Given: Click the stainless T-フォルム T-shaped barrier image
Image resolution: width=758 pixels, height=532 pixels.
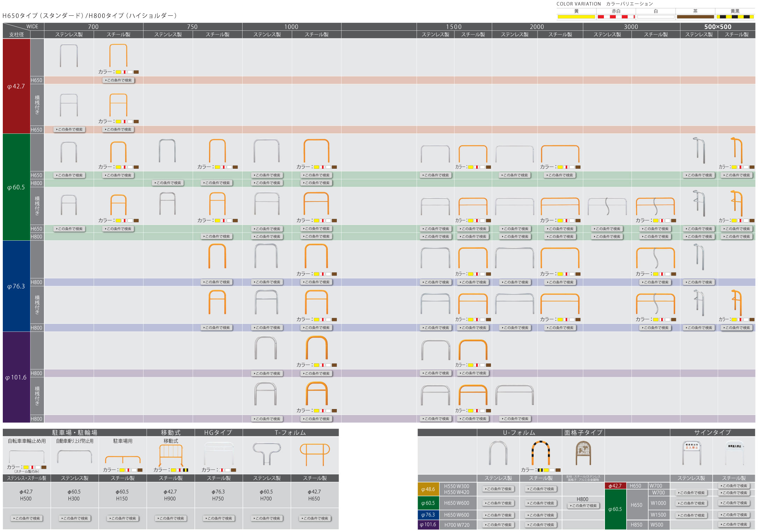Looking at the screenshot, I should coord(267,453).
